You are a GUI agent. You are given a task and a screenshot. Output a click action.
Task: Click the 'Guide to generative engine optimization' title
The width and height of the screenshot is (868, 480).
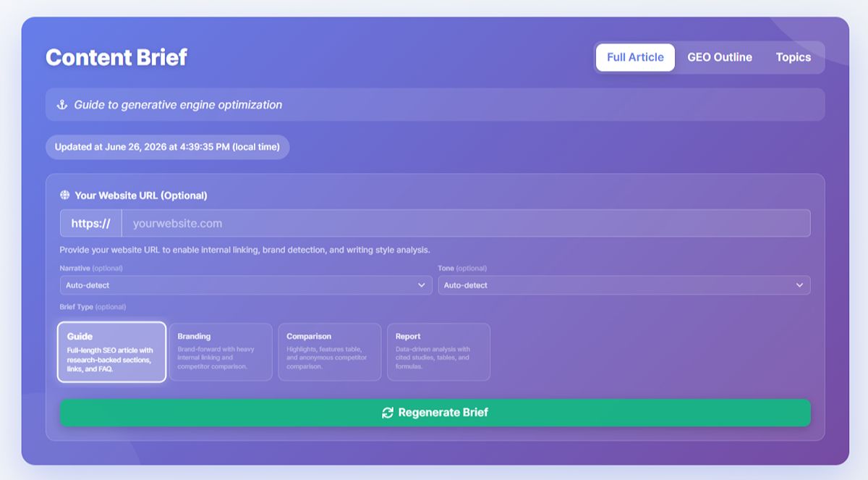(178, 105)
